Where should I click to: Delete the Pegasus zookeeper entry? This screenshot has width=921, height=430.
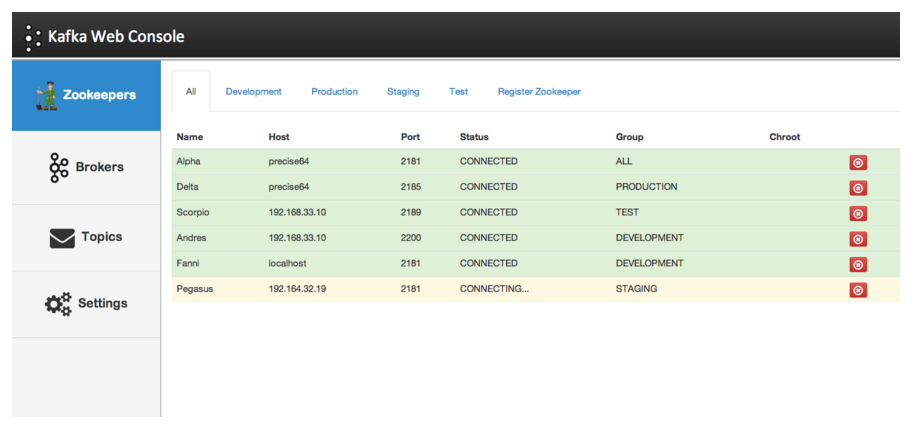pyautogui.click(x=858, y=290)
